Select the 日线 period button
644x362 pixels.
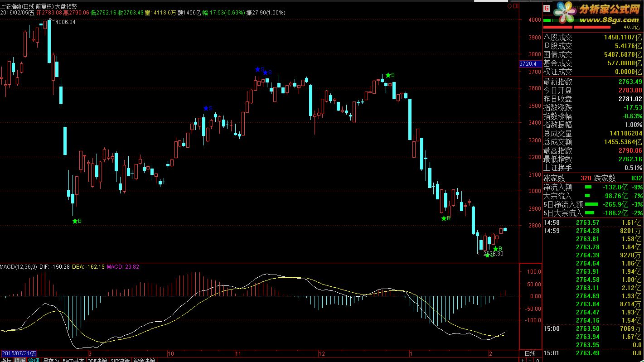pyautogui.click(x=530, y=353)
